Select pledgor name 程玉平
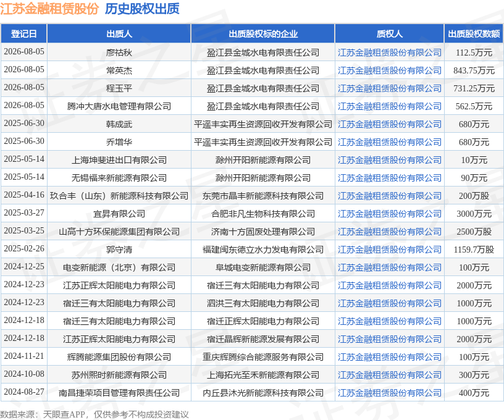 [119, 88]
